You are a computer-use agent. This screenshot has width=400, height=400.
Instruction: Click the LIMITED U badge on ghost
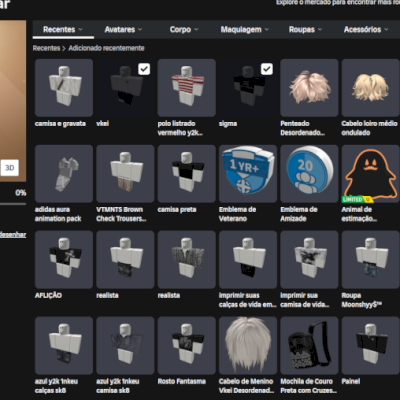(357, 199)
